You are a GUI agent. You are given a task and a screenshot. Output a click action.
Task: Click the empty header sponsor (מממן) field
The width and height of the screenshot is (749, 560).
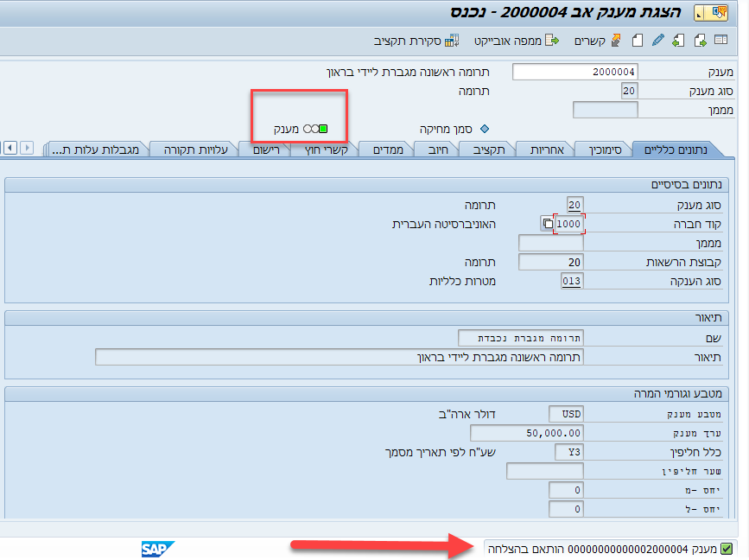point(606,110)
